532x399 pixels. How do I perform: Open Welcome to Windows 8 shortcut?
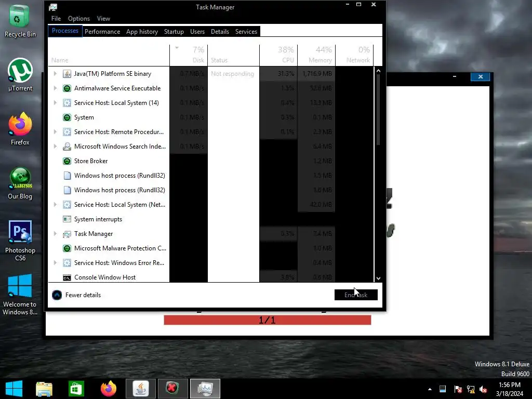tap(20, 295)
